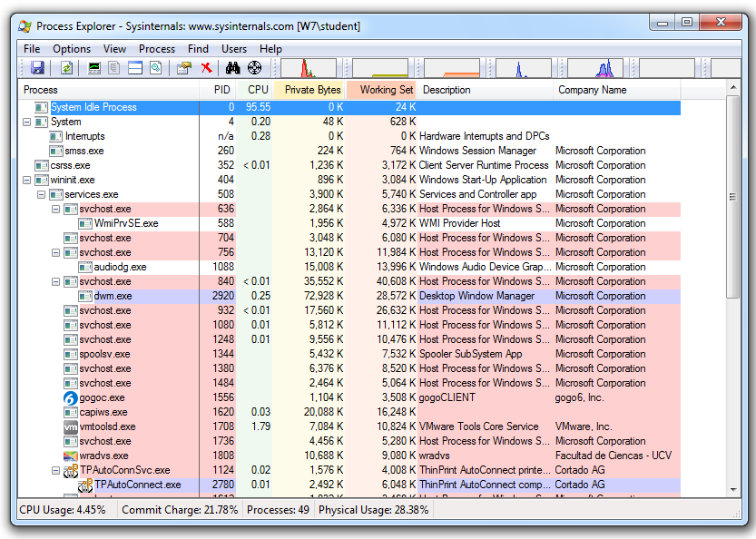The image size is (756, 539).
Task: Open the Process menu
Action: point(157,49)
